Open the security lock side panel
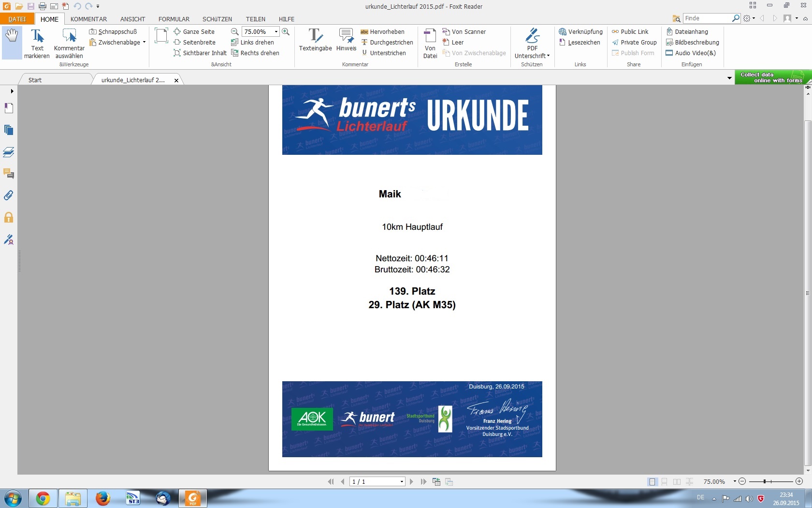Viewport: 812px width, 508px height. 9,217
